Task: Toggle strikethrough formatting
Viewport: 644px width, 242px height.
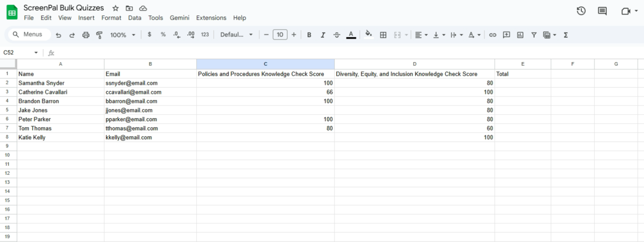Action: 336,35
